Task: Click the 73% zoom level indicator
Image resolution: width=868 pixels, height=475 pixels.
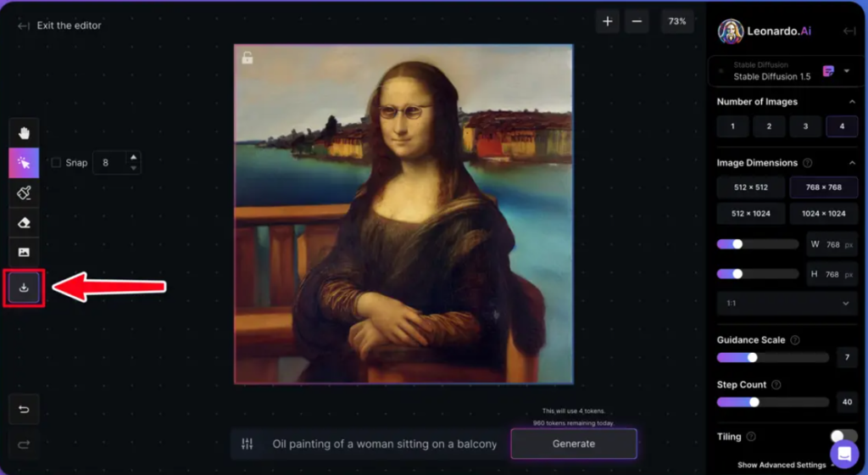Action: tap(677, 21)
